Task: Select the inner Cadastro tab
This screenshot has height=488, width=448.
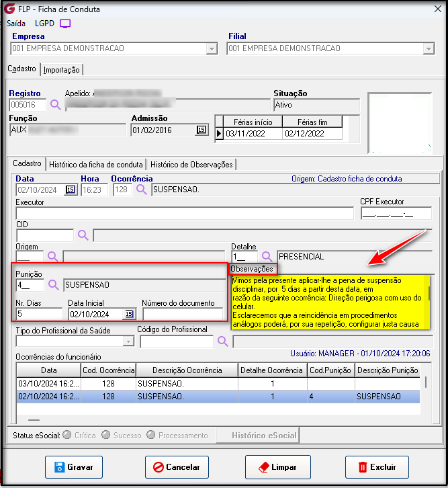Action: click(x=27, y=163)
